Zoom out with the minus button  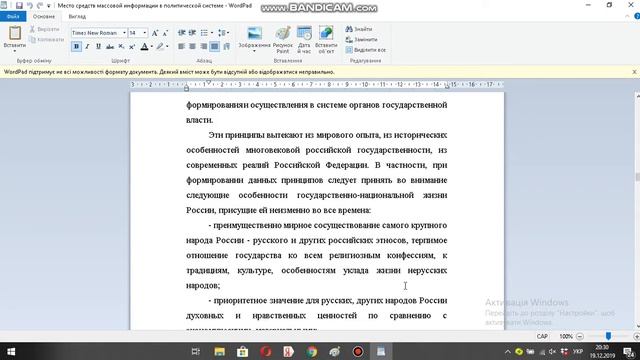(x=580, y=336)
